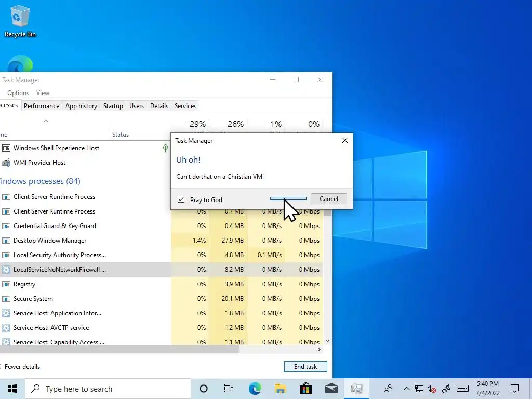Click the taskbar clock showing 5:40 PM
532x399 pixels.
tap(487, 389)
